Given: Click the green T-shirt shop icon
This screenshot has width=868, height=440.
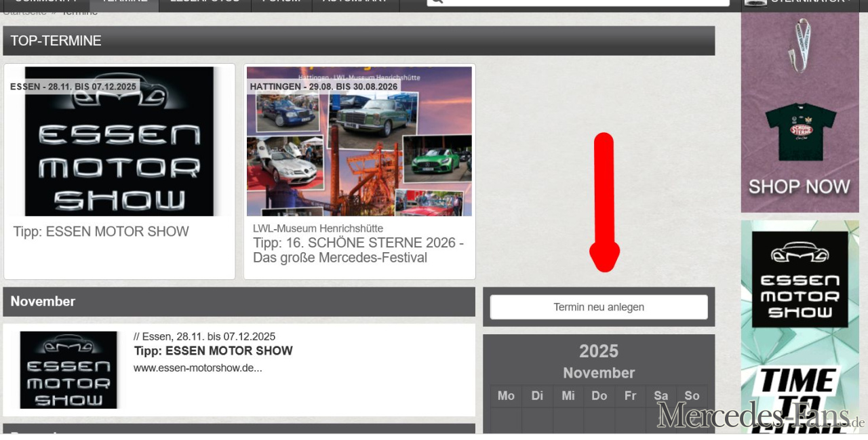Looking at the screenshot, I should point(802,134).
